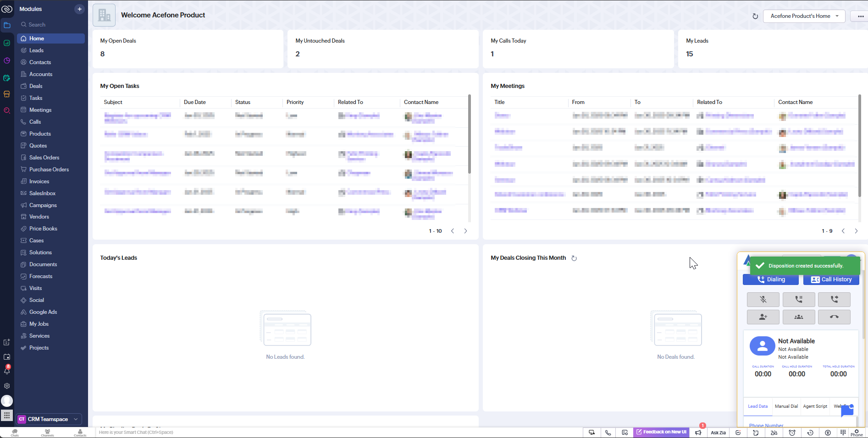The width and height of the screenshot is (868, 438).
Task: Open the Projects module
Action: [51, 348]
